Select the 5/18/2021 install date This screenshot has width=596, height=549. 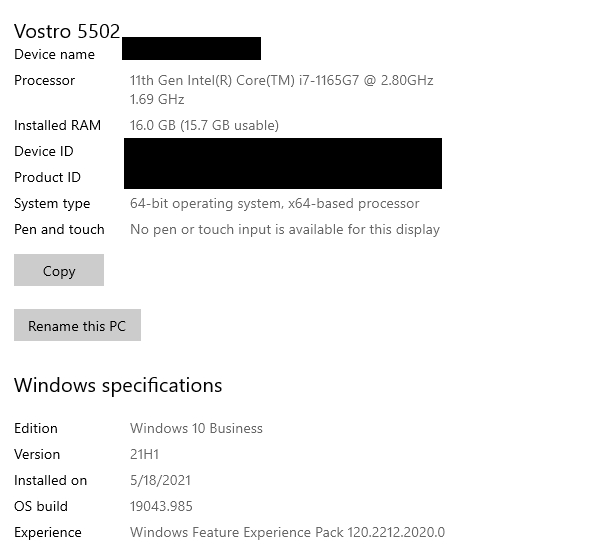coord(160,480)
